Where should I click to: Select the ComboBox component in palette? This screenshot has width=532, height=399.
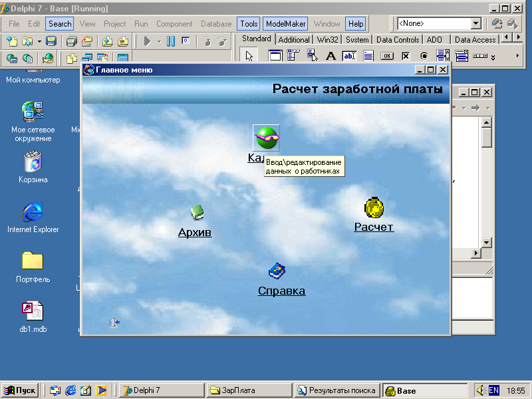pos(462,56)
